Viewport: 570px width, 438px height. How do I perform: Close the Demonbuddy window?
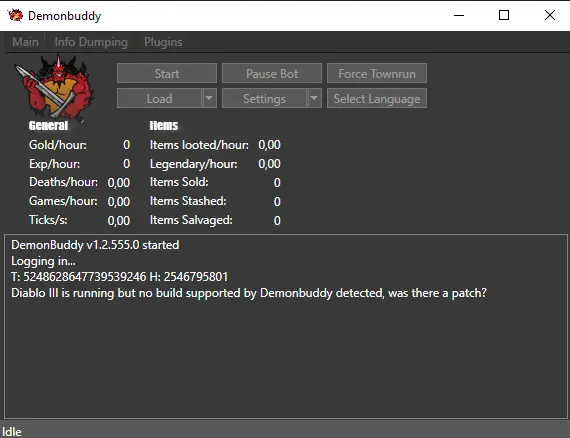pos(550,15)
